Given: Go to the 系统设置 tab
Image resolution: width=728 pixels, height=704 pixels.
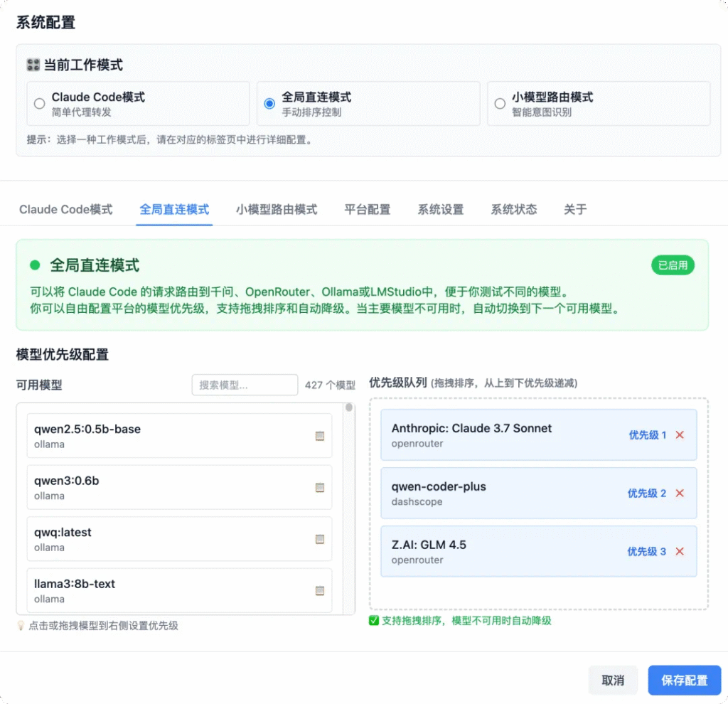Looking at the screenshot, I should tap(441, 210).
